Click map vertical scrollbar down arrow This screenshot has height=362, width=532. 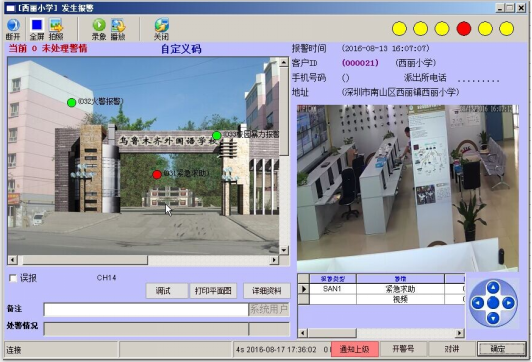click(284, 250)
